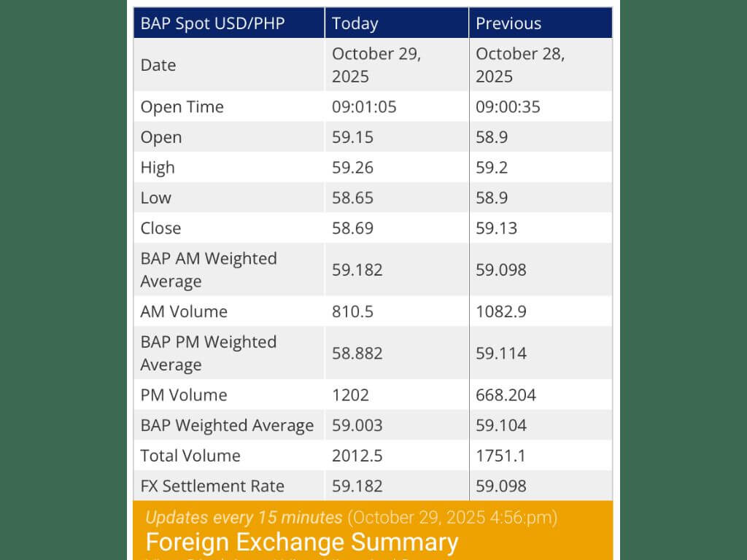This screenshot has width=747, height=560.
Task: Click today's open time 09:01:05
Action: 364,107
